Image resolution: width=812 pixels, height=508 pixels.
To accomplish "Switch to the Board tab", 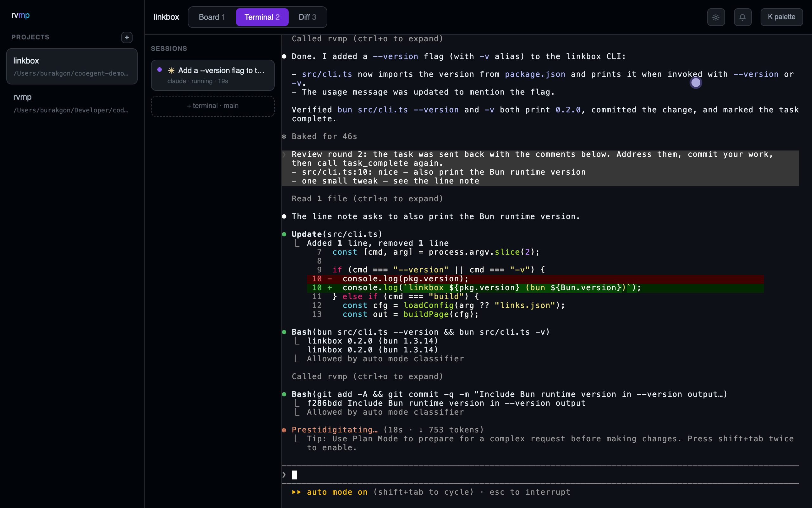I will [212, 17].
